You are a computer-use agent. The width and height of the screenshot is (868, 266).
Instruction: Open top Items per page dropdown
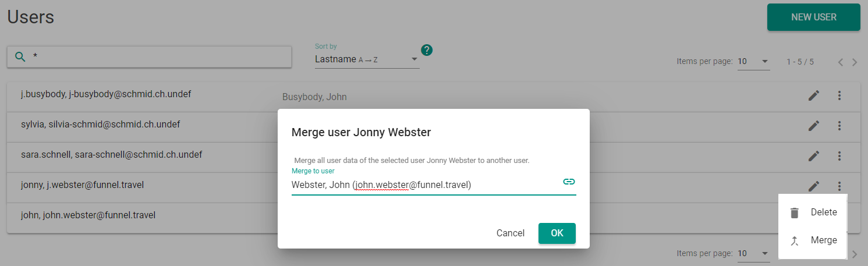[753, 62]
